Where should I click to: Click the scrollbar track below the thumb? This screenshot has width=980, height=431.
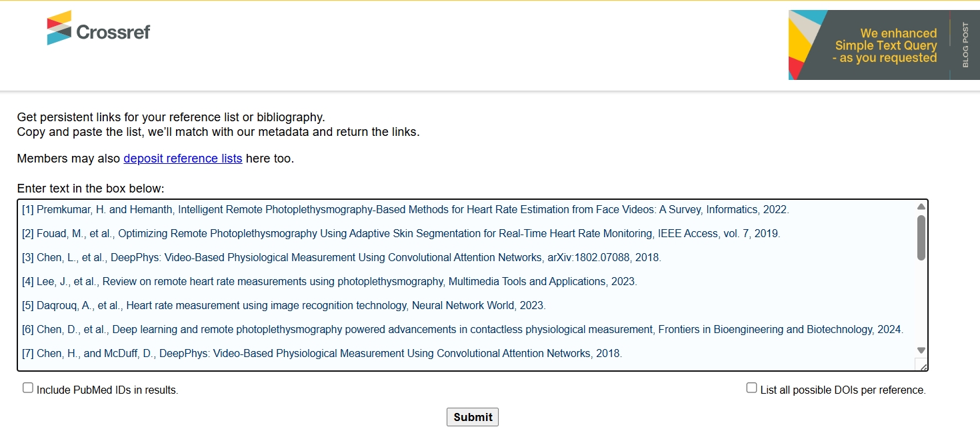[921, 303]
